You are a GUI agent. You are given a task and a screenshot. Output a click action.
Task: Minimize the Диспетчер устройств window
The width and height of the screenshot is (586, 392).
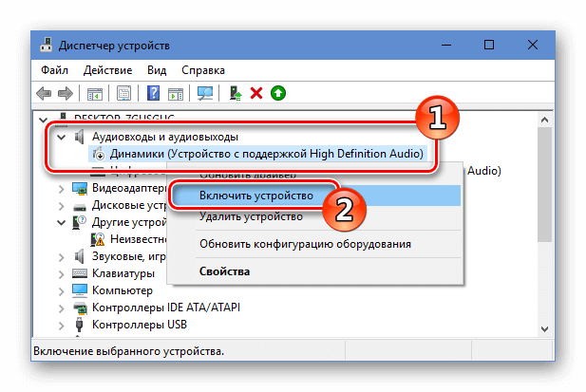click(x=446, y=46)
